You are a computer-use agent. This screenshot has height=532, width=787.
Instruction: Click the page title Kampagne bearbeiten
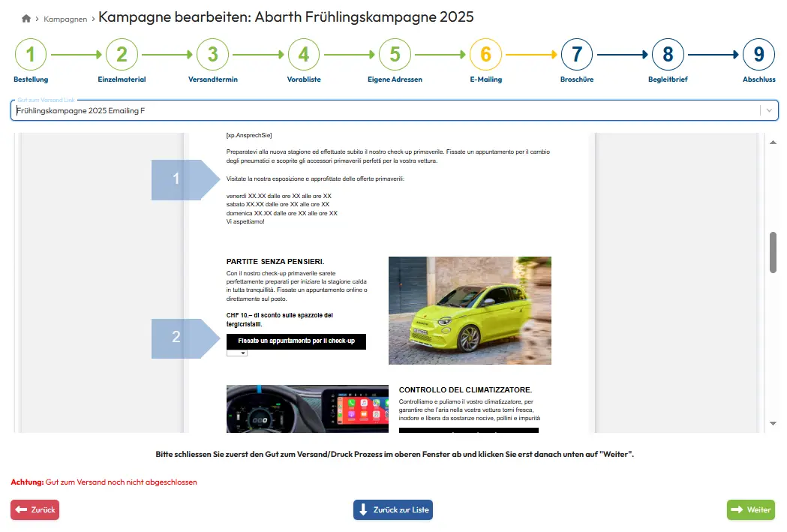286,17
